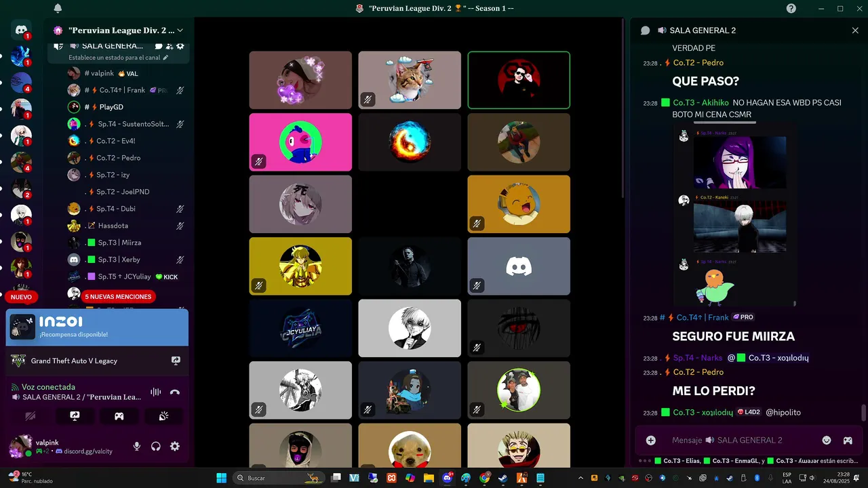This screenshot has height=488, width=868.
Task: Select the JCYULIAY logo video tile
Action: [x=300, y=328]
